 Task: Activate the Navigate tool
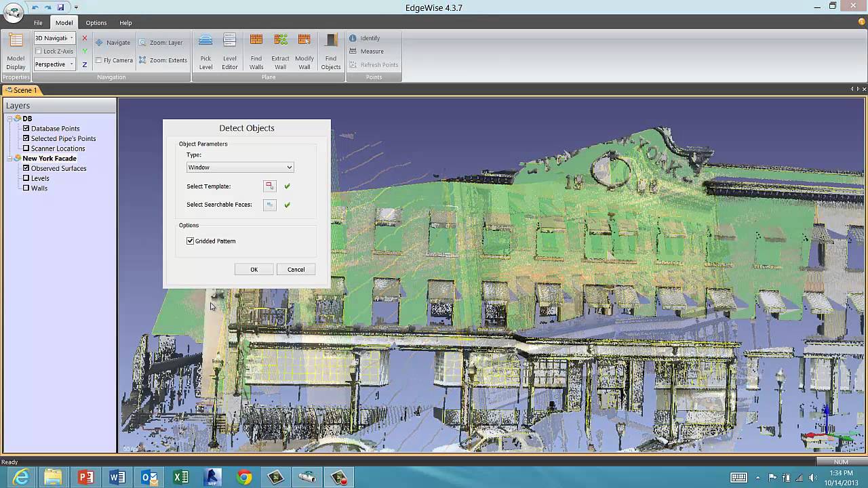pos(113,42)
